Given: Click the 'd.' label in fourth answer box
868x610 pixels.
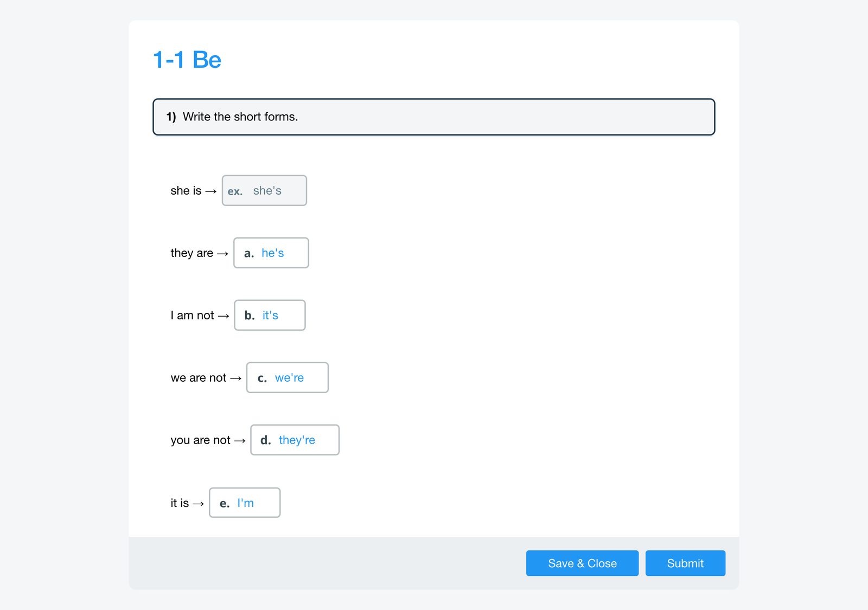Looking at the screenshot, I should pos(265,440).
